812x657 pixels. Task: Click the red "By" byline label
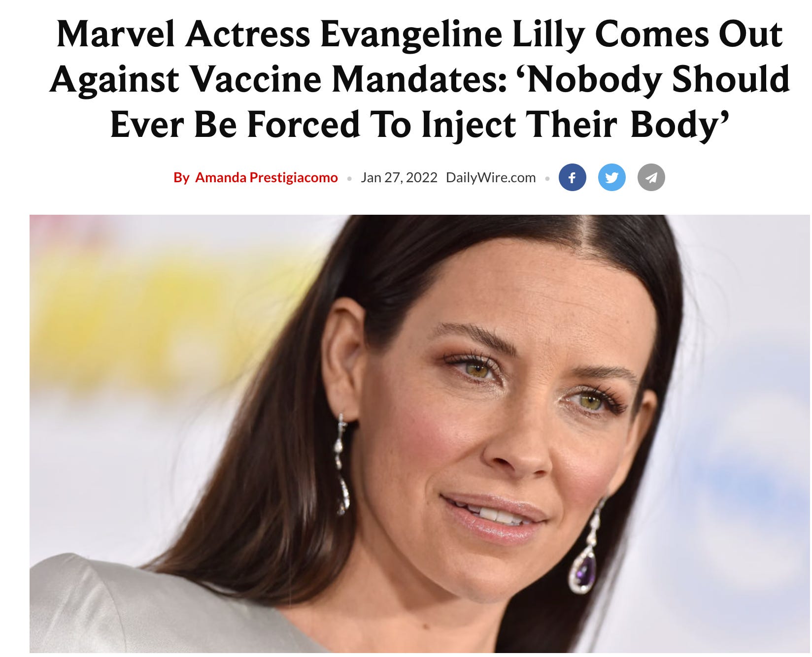(x=181, y=177)
